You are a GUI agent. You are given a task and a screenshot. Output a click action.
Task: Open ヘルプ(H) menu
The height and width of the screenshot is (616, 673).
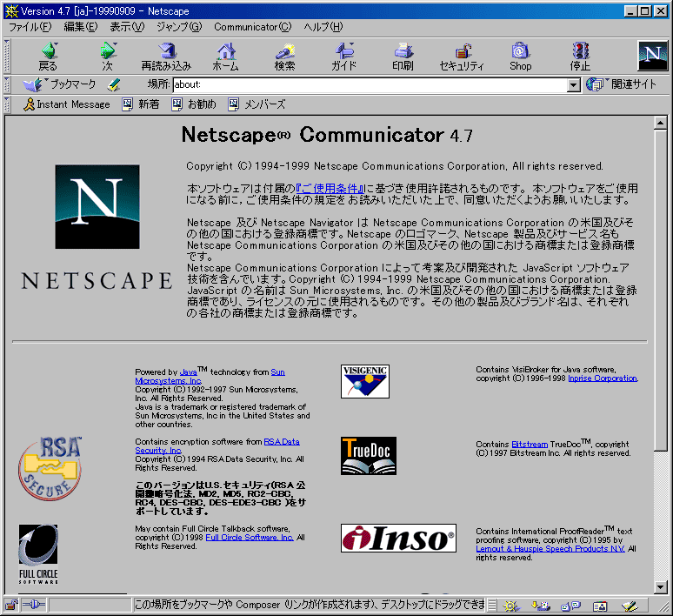click(323, 27)
